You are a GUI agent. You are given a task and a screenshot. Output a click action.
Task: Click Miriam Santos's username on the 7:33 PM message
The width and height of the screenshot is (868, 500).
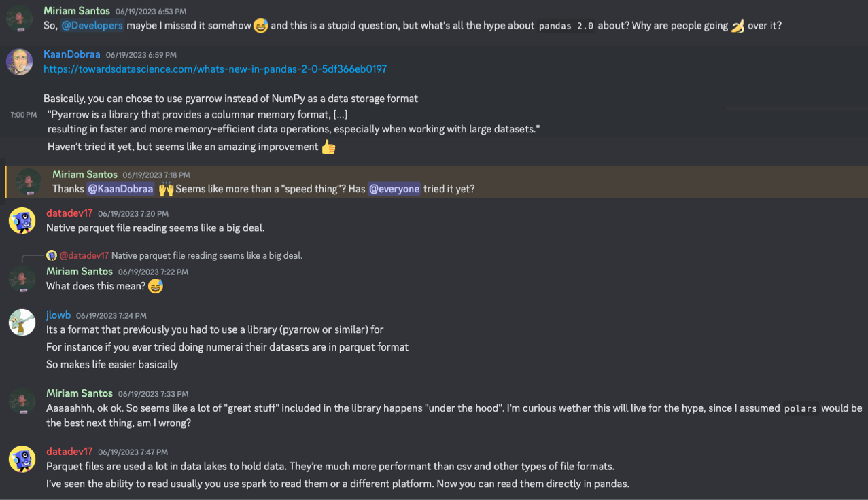tap(79, 393)
